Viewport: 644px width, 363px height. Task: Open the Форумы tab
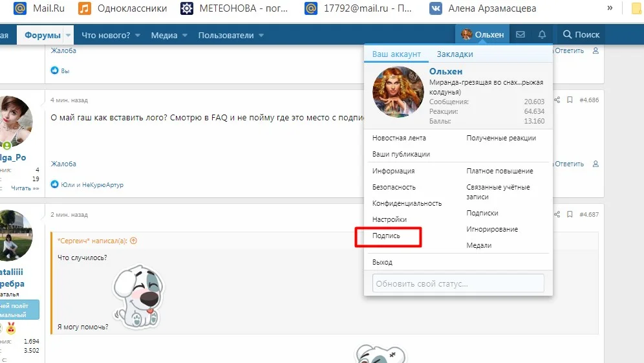(42, 36)
